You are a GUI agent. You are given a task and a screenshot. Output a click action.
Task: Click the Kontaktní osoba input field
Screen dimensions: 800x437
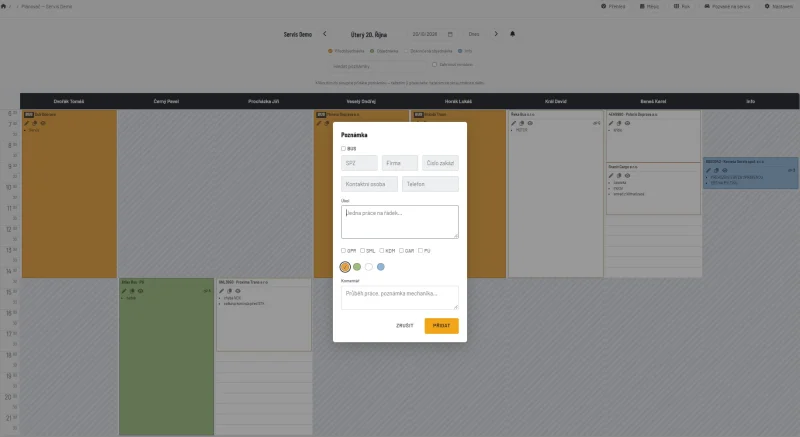pyautogui.click(x=369, y=184)
